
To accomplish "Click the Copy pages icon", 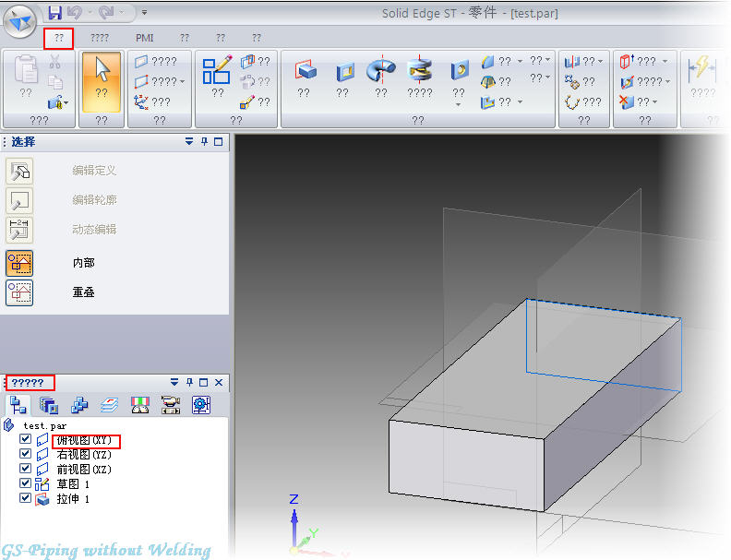I will click(55, 82).
